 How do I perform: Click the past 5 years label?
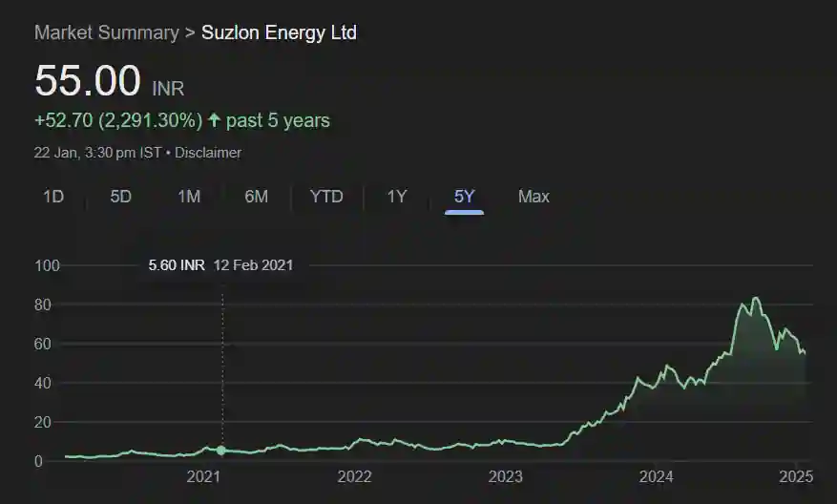tap(278, 120)
